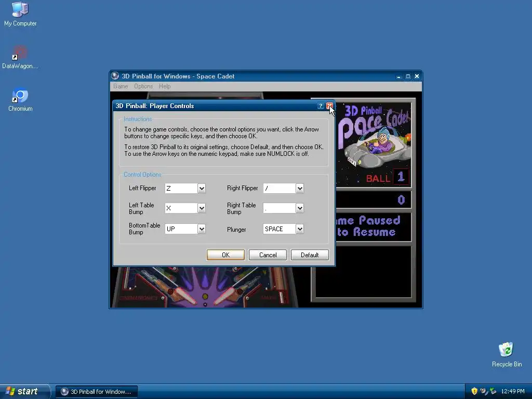Click the Player Controls dialog title bar

pos(216,106)
